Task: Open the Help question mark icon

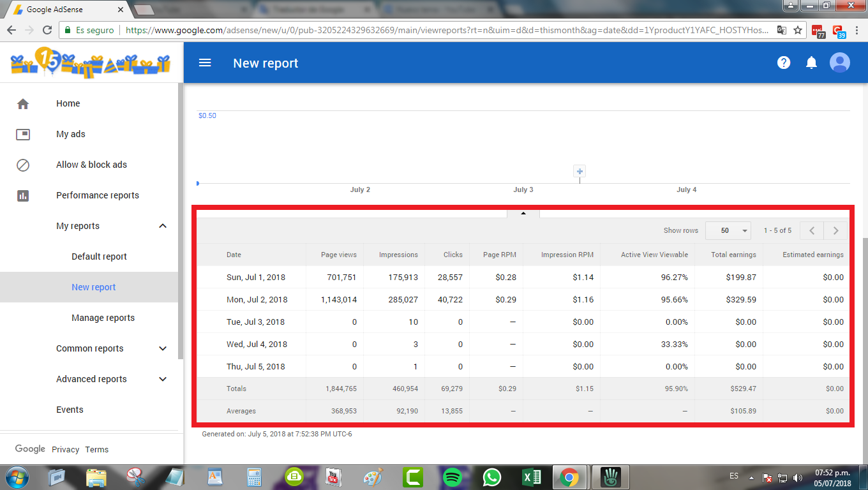Action: click(784, 63)
